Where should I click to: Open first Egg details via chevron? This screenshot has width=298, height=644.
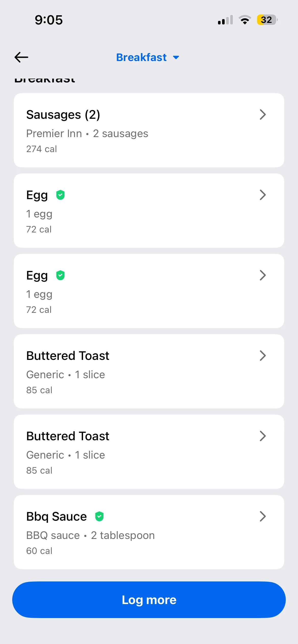click(x=263, y=195)
